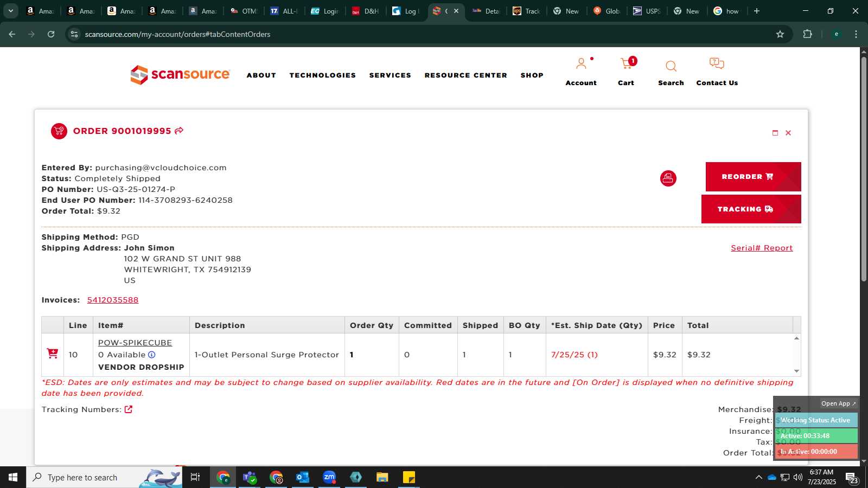Open the Tracking Numbers external link icon
The image size is (868, 488).
click(129, 409)
